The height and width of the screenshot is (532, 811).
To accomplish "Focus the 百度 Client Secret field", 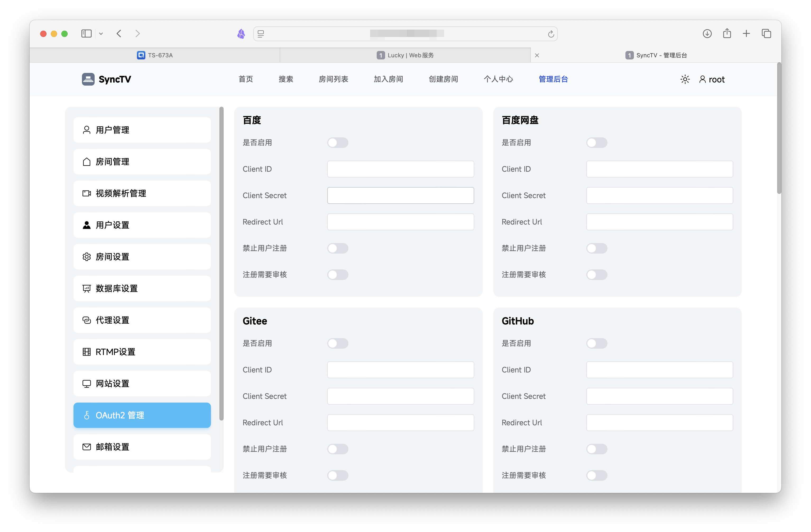I will (400, 195).
